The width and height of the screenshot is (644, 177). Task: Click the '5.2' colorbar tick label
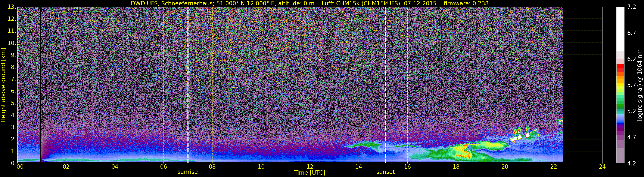tap(632, 111)
